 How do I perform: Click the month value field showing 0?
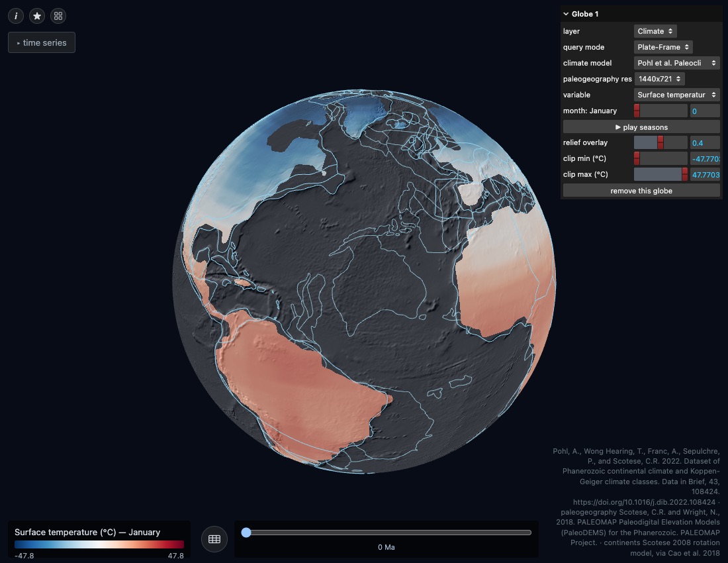(705, 111)
